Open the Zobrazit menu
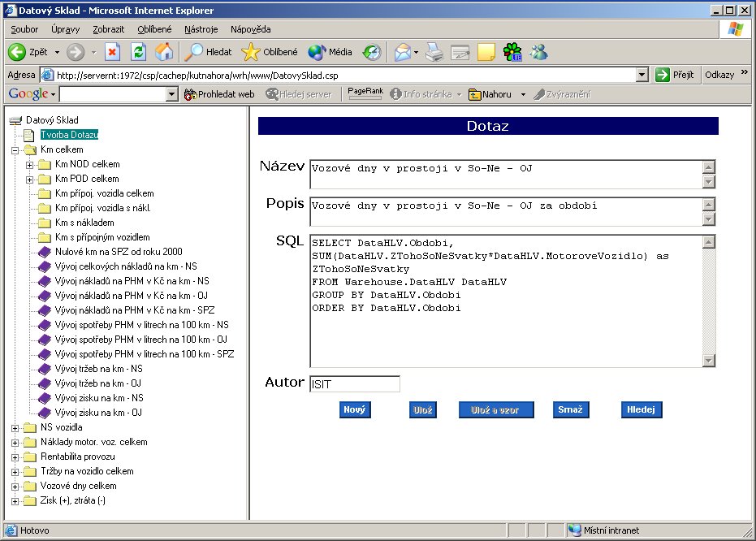This screenshot has width=756, height=541. pos(109,29)
